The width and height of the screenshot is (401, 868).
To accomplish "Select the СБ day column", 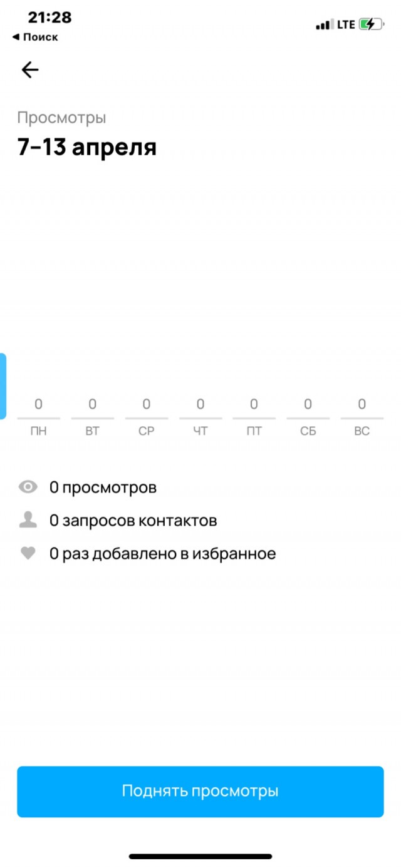I will click(308, 417).
